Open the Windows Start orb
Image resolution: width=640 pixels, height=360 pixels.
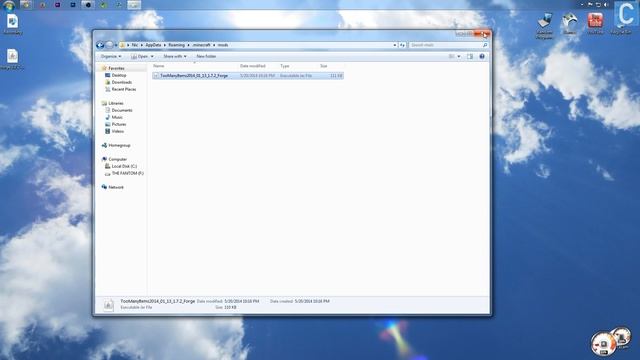9,5
